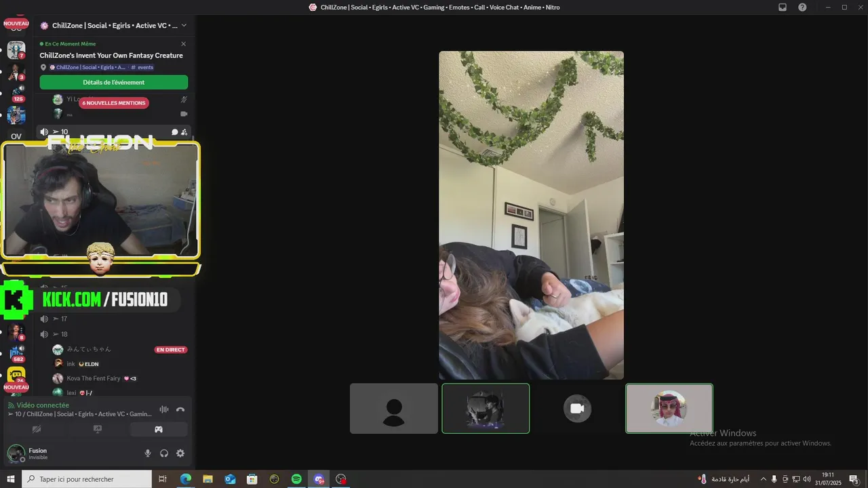
Task: Open the server with the 682 badge
Action: [16, 354]
